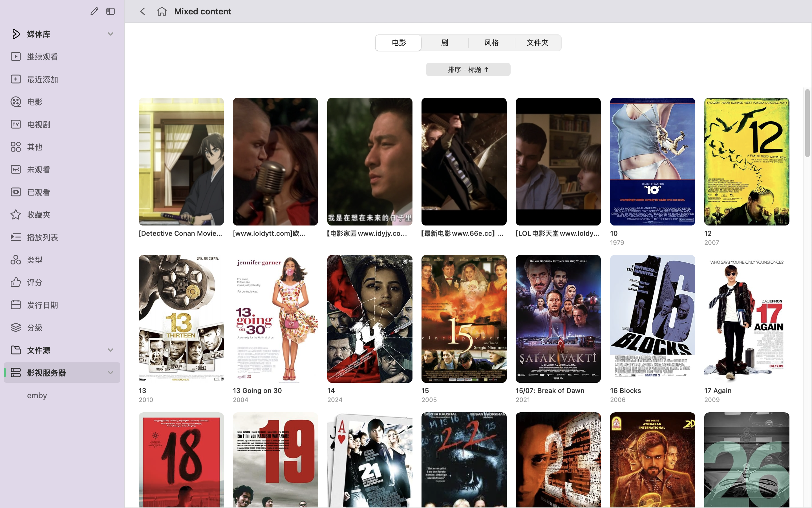Image resolution: width=812 pixels, height=508 pixels.
Task: Click the 电影 film reel icon
Action: [x=16, y=102]
